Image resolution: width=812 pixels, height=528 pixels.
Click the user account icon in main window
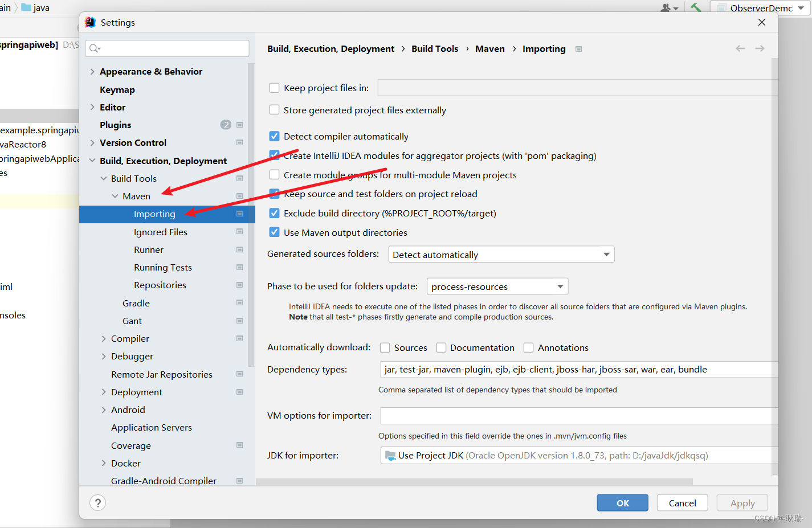pos(669,8)
